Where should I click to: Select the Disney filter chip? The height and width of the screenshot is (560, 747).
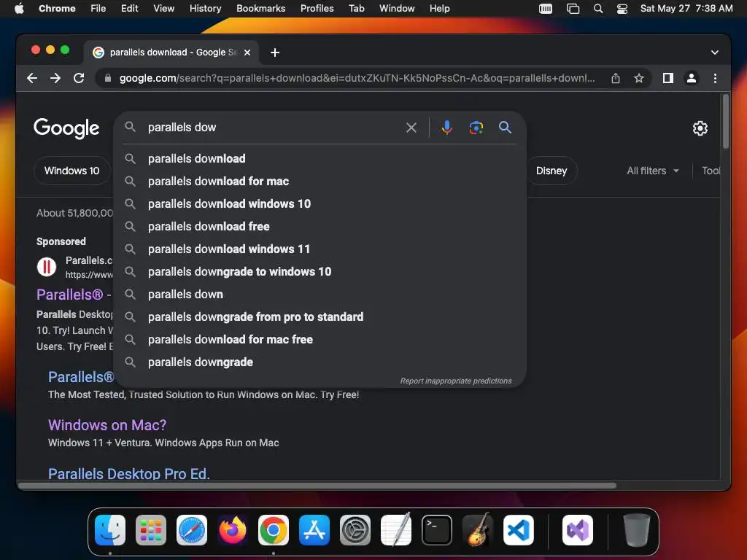551,171
